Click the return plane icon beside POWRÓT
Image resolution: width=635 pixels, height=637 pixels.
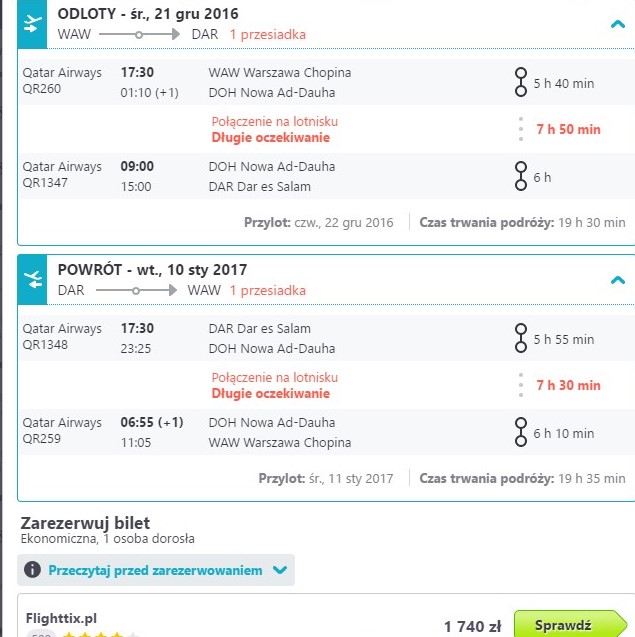pos(33,280)
